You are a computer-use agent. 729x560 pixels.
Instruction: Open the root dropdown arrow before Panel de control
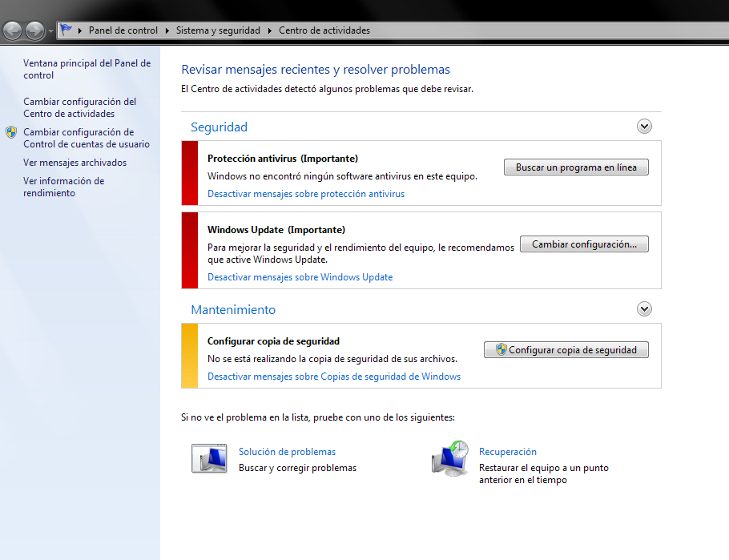[x=80, y=30]
